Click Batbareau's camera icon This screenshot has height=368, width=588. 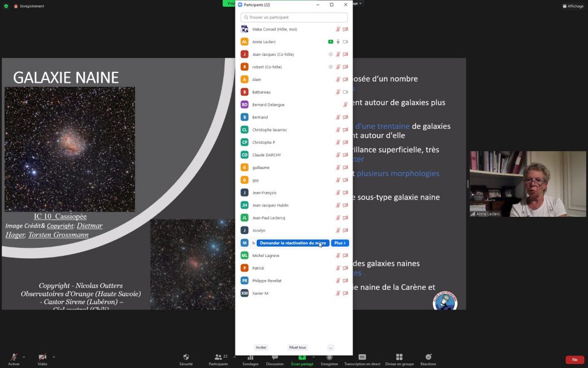[x=345, y=92]
